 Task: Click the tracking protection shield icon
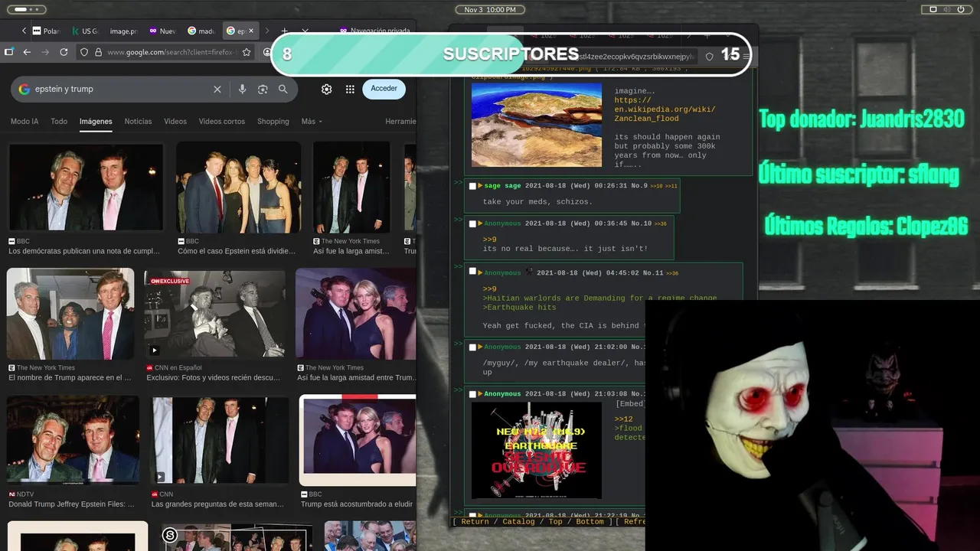pyautogui.click(x=84, y=52)
